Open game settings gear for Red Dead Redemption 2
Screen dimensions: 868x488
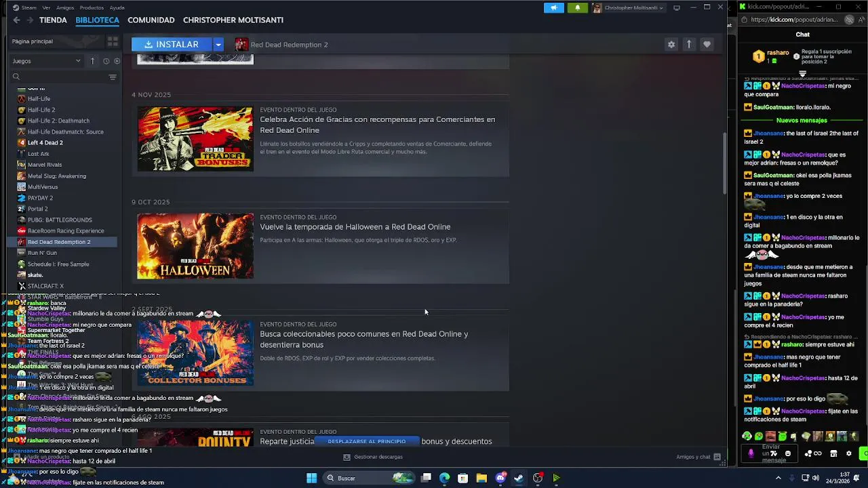671,44
